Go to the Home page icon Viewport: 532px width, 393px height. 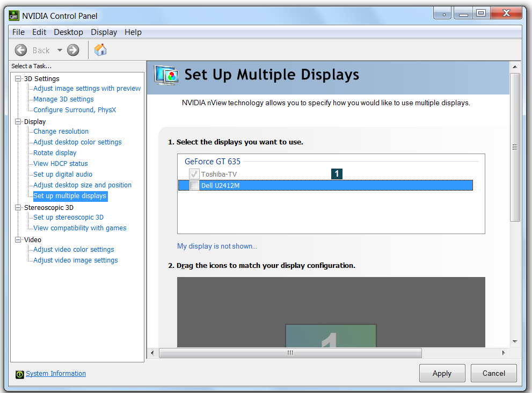click(100, 50)
